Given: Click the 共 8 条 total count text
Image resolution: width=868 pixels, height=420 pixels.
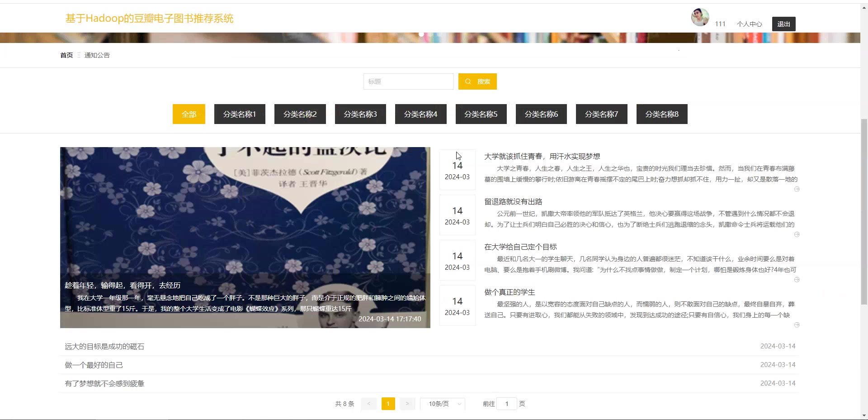Looking at the screenshot, I should point(344,404).
